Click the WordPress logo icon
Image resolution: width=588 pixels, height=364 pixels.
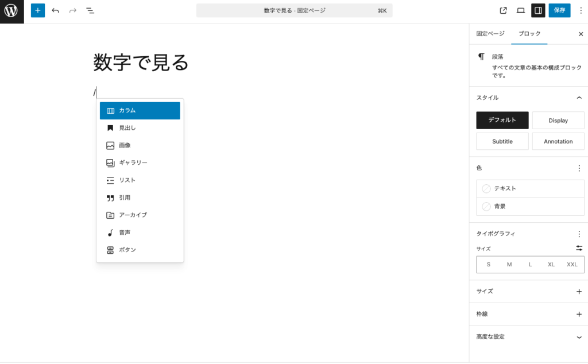click(11, 11)
